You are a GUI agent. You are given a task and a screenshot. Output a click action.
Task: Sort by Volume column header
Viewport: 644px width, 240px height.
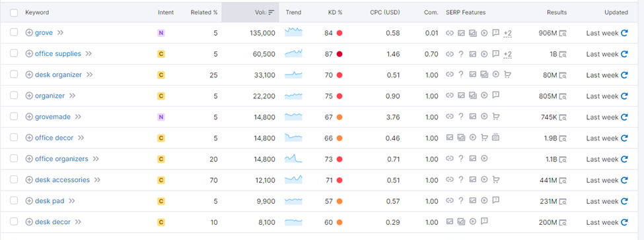pos(250,13)
